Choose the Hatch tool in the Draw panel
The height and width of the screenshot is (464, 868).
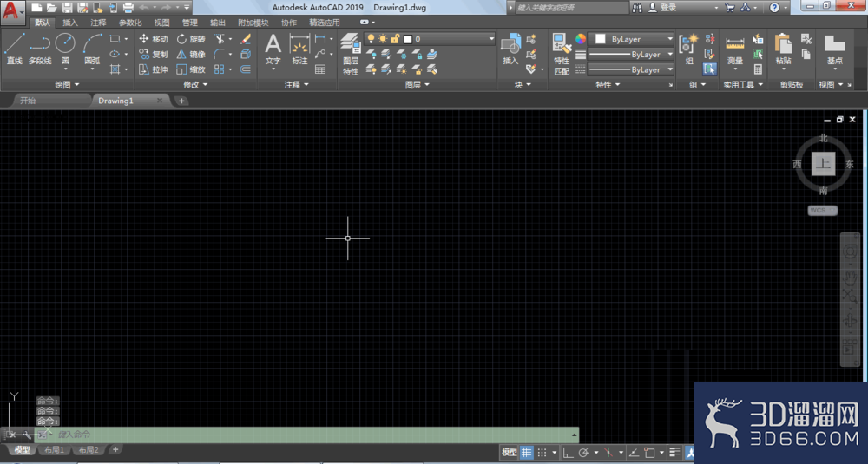[x=115, y=69]
